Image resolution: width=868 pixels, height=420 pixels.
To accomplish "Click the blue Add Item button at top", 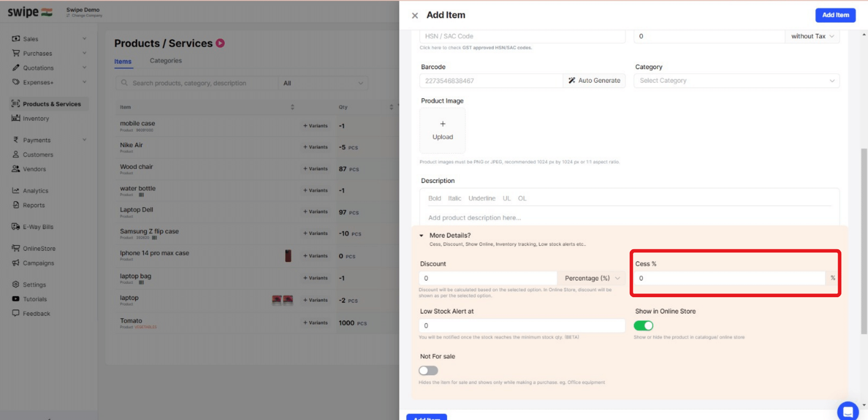I will coord(835,15).
